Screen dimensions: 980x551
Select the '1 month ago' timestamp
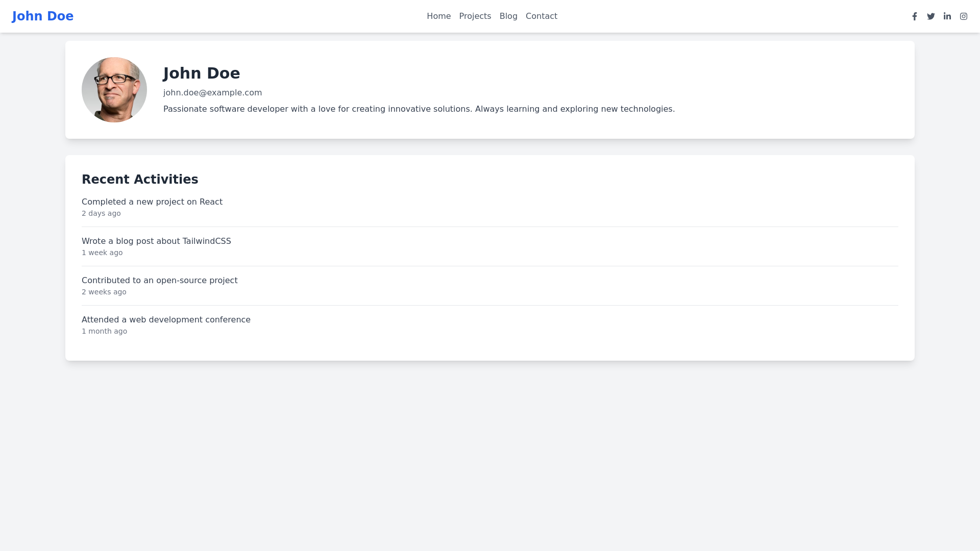coord(104,331)
